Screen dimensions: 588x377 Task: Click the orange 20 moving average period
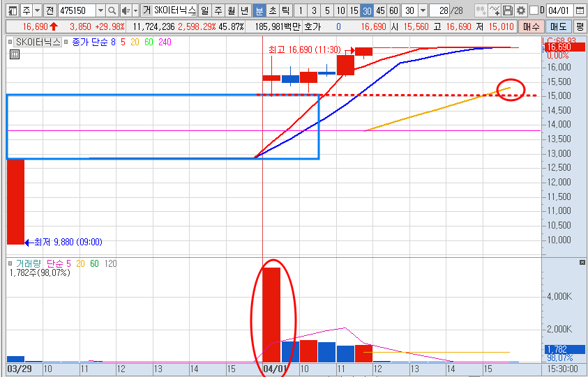(135, 42)
